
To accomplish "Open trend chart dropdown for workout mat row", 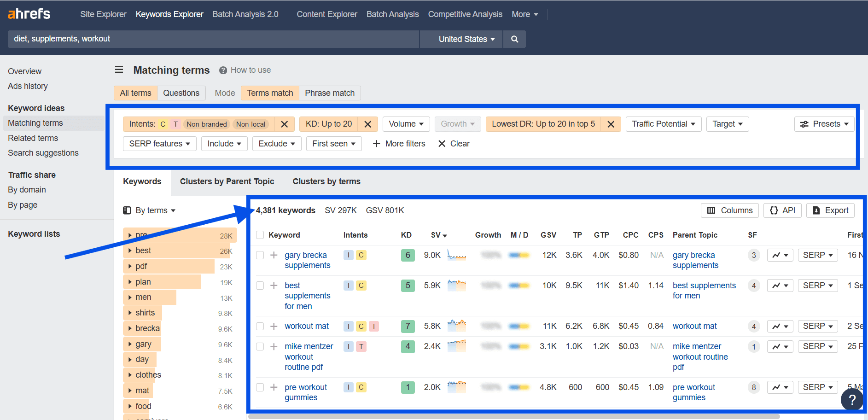I will point(780,326).
